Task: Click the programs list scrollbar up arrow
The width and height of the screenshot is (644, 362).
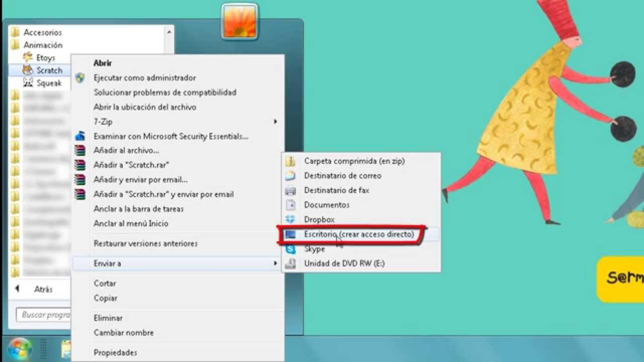Action: [169, 32]
